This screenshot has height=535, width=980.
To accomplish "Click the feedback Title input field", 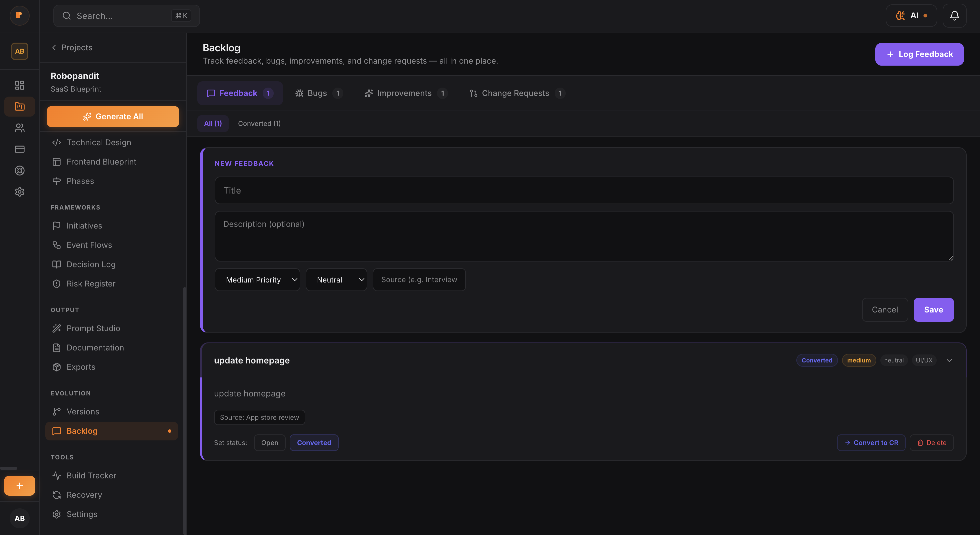I will [584, 191].
